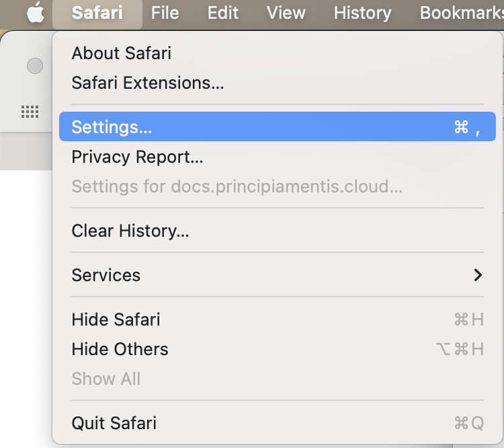504x448 pixels.
Task: Click the dotted grid favorites icon
Action: click(x=30, y=112)
